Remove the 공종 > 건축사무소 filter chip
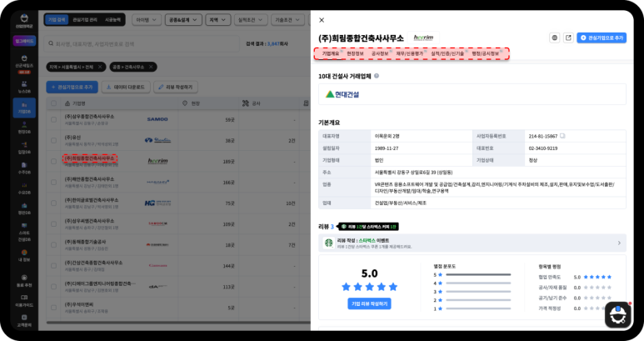 (151, 67)
